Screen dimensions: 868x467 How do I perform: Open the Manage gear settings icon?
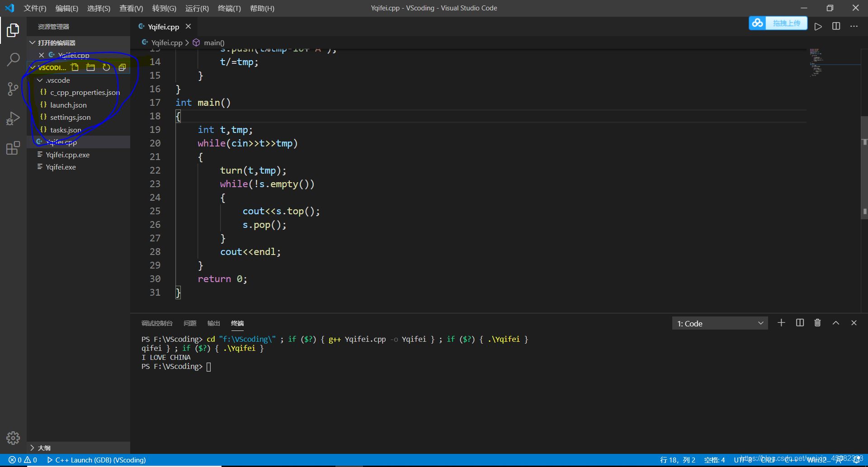pyautogui.click(x=13, y=438)
